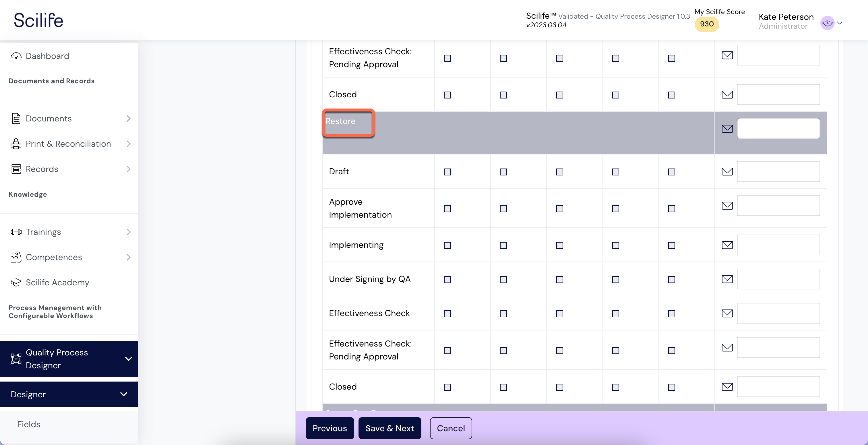
Task: Click the text field in the Implementing row
Action: 778,245
